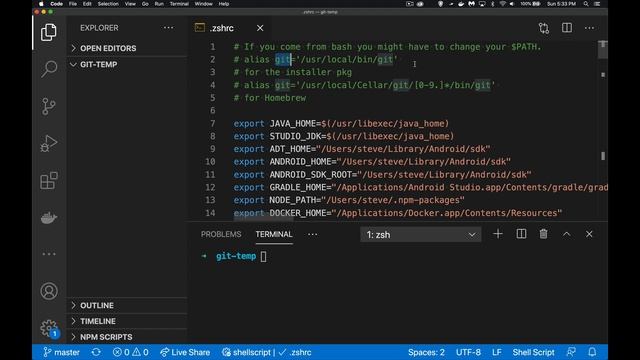This screenshot has width=640, height=360.
Task: Open the Code application menu
Action: tap(56, 4)
